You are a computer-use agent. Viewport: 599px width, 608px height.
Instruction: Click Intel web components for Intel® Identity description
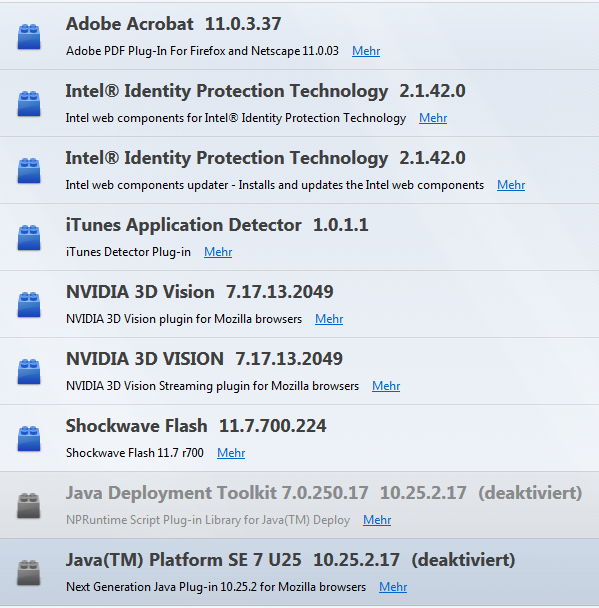(x=236, y=118)
